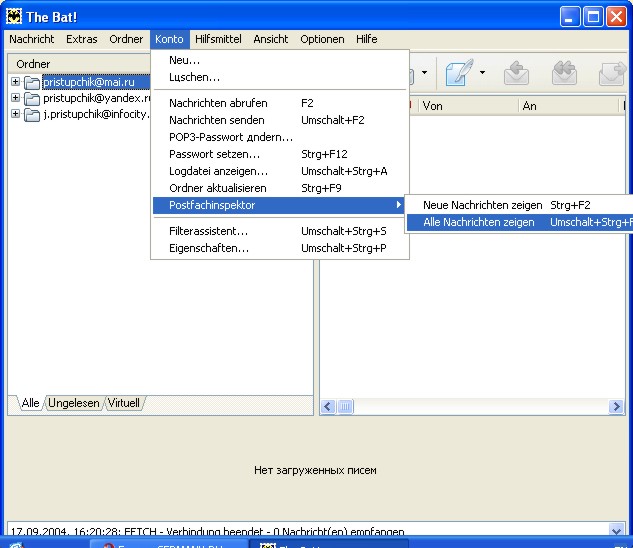The width and height of the screenshot is (633, 548).
Task: Sort messages by An column
Action: 568,106
